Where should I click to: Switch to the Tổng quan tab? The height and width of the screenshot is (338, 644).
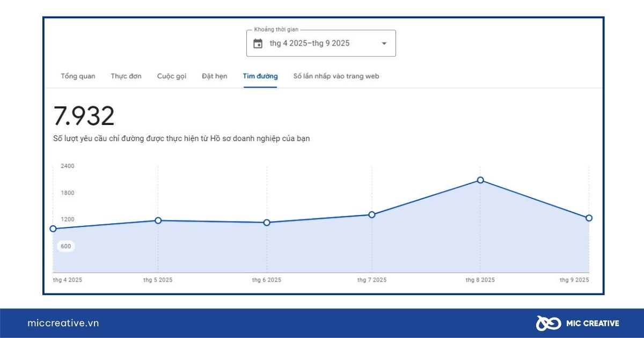78,76
